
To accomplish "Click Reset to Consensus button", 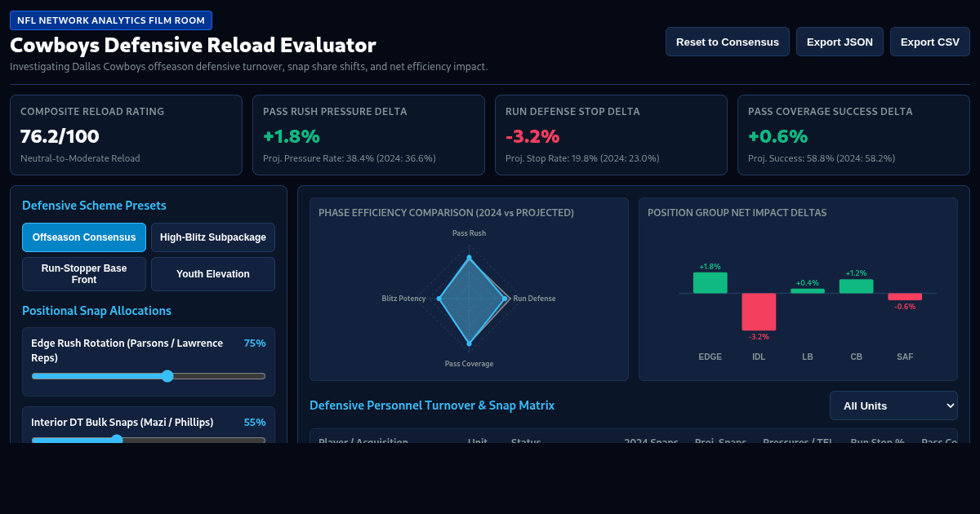I will [728, 42].
